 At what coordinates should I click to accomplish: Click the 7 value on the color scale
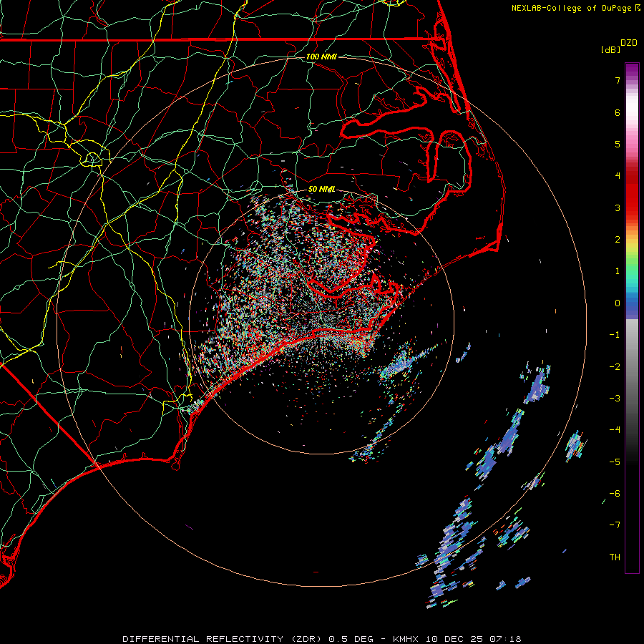[x=618, y=80]
